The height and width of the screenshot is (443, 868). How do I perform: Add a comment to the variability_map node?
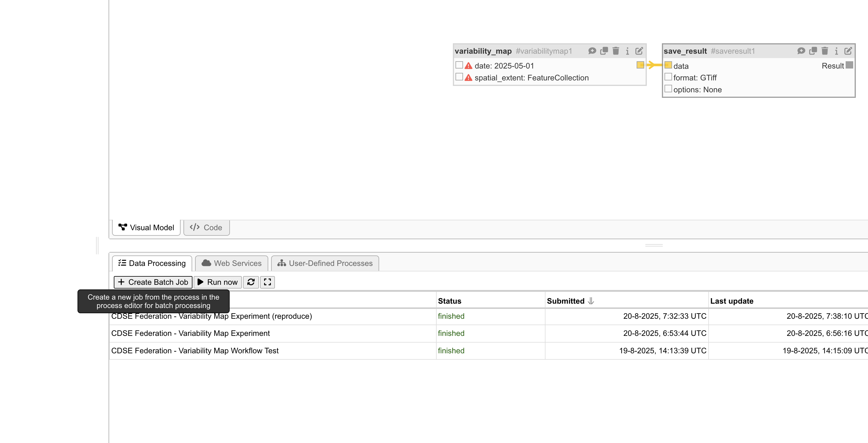click(592, 51)
